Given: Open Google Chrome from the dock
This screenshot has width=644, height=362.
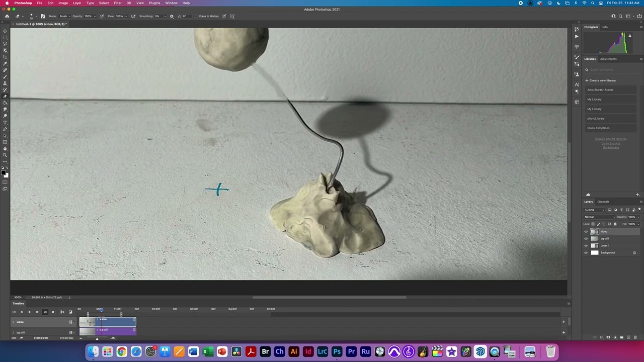Looking at the screenshot, I should pyautogui.click(x=121, y=351).
